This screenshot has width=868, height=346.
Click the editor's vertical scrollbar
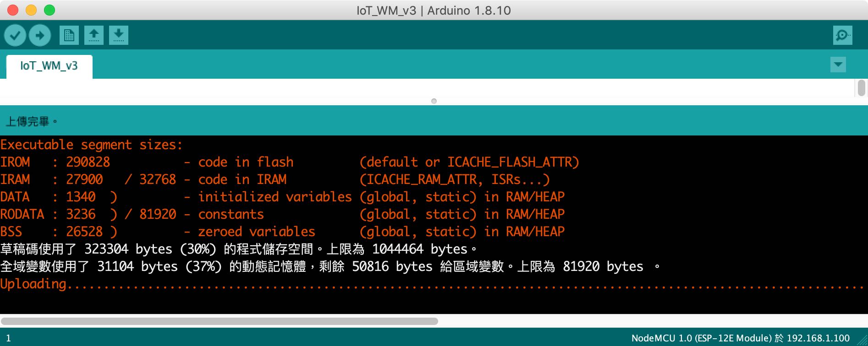pos(861,88)
